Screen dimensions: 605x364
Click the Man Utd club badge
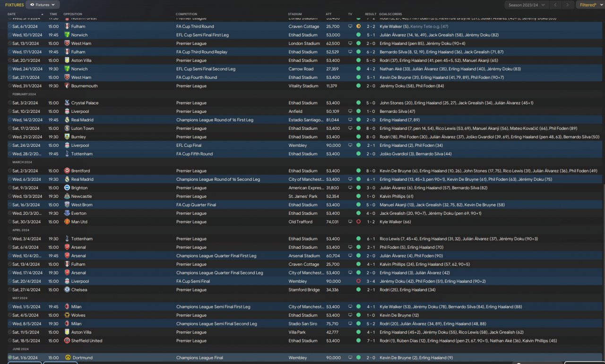[x=67, y=222]
